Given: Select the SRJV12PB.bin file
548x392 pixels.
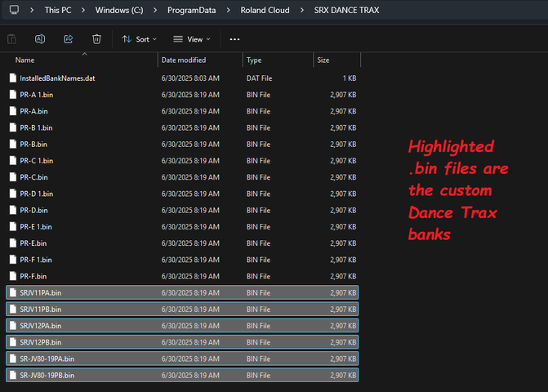Looking at the screenshot, I should point(182,342).
